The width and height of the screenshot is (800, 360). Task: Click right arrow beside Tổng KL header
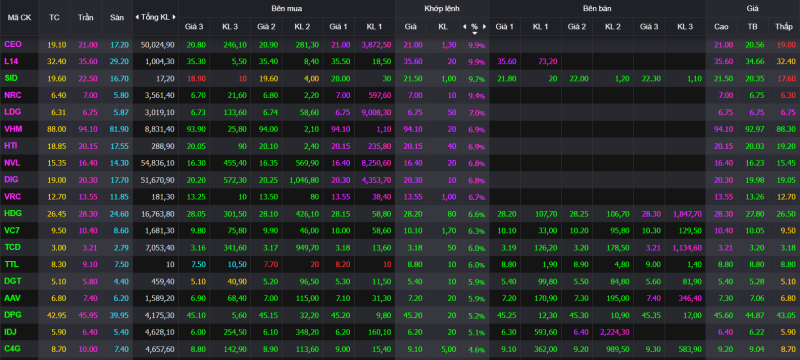point(174,17)
